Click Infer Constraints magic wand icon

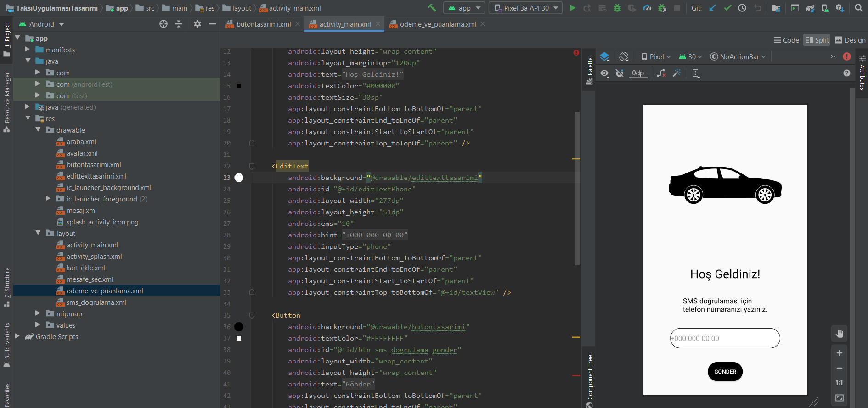tap(676, 73)
